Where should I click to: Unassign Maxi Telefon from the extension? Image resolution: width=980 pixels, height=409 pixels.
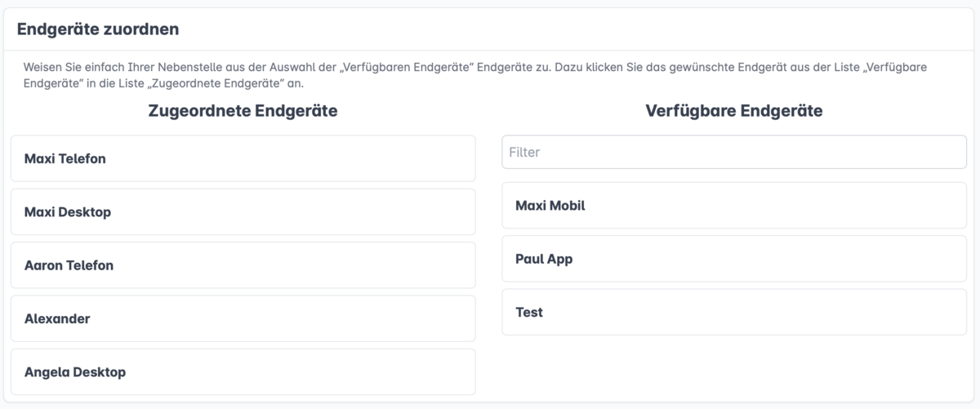tap(243, 158)
